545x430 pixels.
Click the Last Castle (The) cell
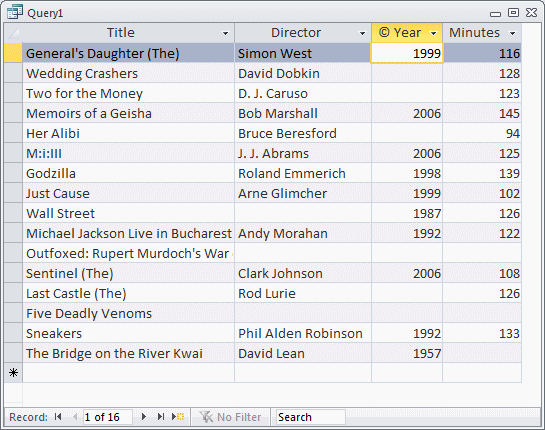coord(128,293)
